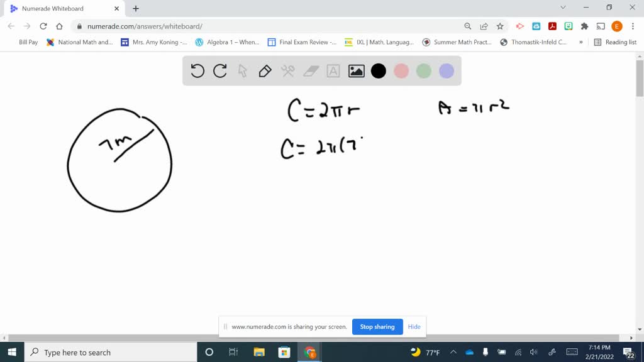Toggle the Chrome profile avatar menu
Image resolution: width=644 pixels, height=362 pixels.
pyautogui.click(x=615, y=26)
